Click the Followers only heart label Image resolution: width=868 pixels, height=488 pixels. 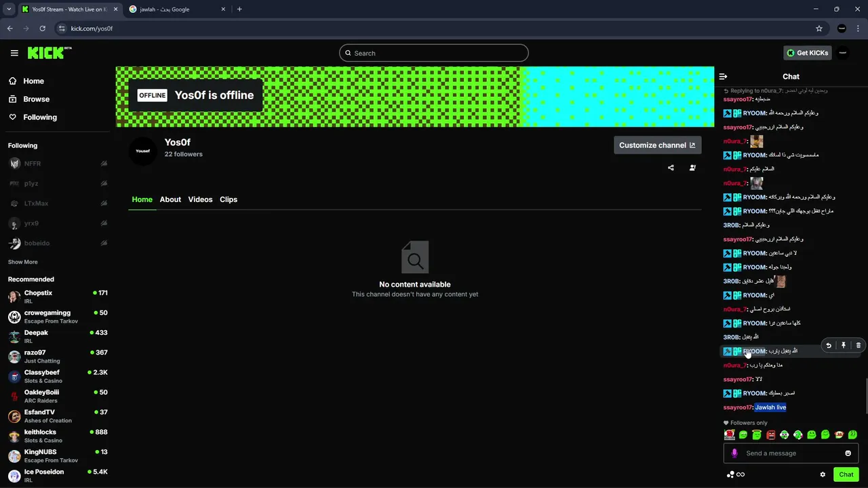tap(745, 423)
